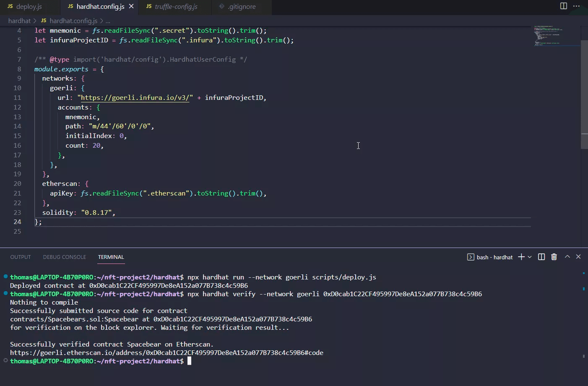Click 'Successfully verified contract Spacebear' line

point(112,344)
